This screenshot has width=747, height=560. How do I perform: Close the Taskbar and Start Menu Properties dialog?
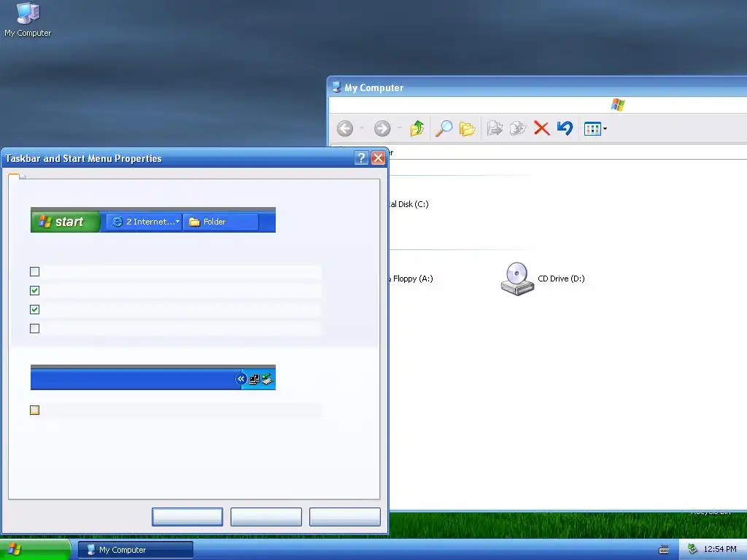click(379, 157)
